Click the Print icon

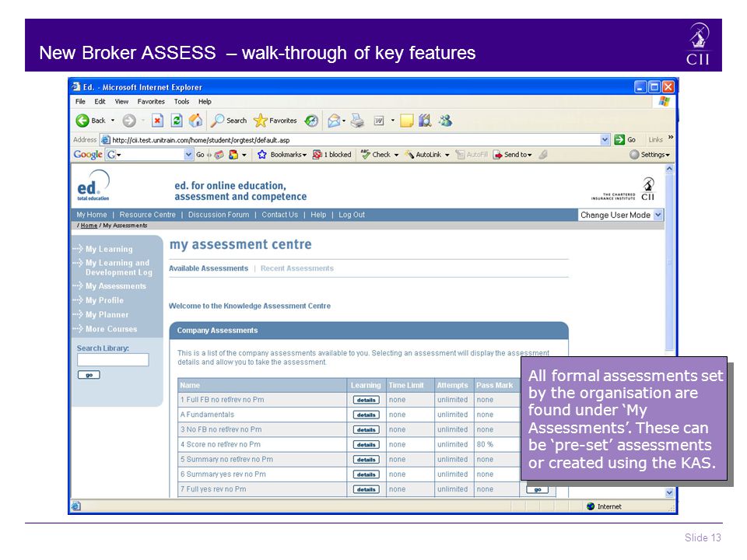click(x=357, y=121)
